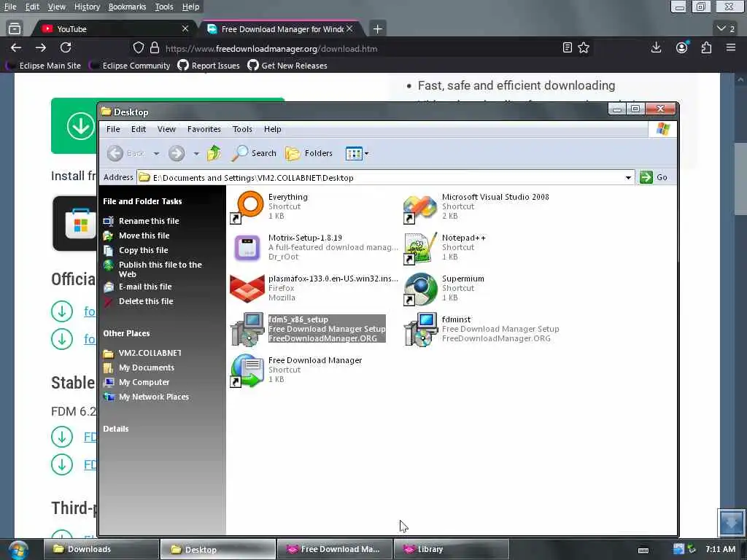Select the Motrix-Setup-1.8.19 file icon

(247, 248)
